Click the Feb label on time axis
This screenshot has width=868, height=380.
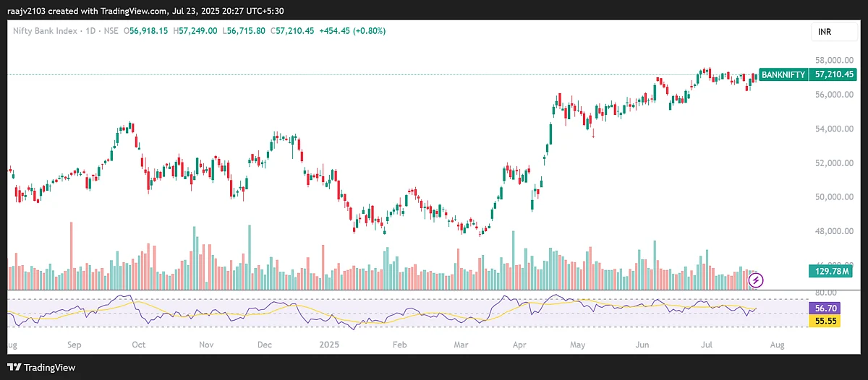399,345
